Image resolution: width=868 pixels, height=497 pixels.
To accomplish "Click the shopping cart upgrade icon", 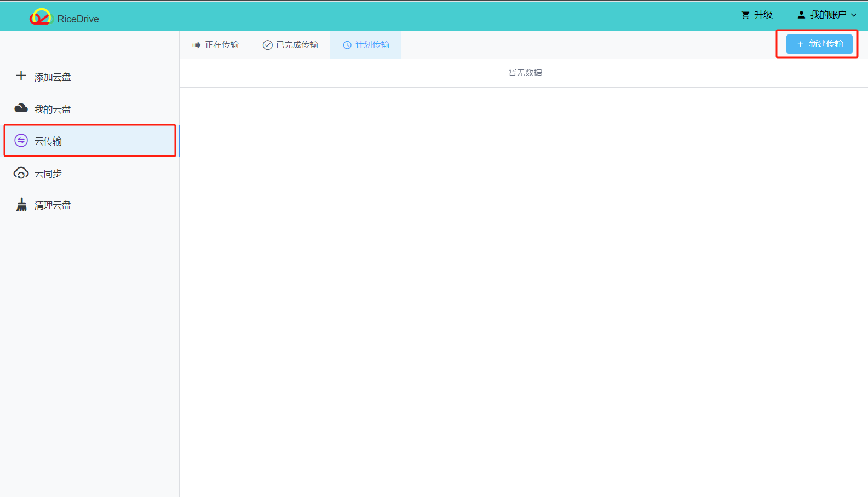I will [745, 15].
